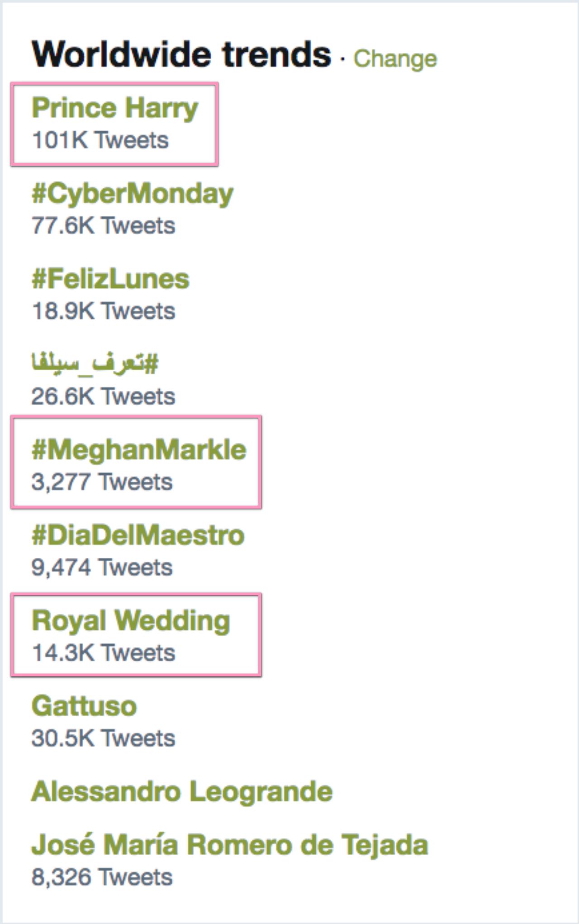Open the Royal Wedding trend

(131, 621)
